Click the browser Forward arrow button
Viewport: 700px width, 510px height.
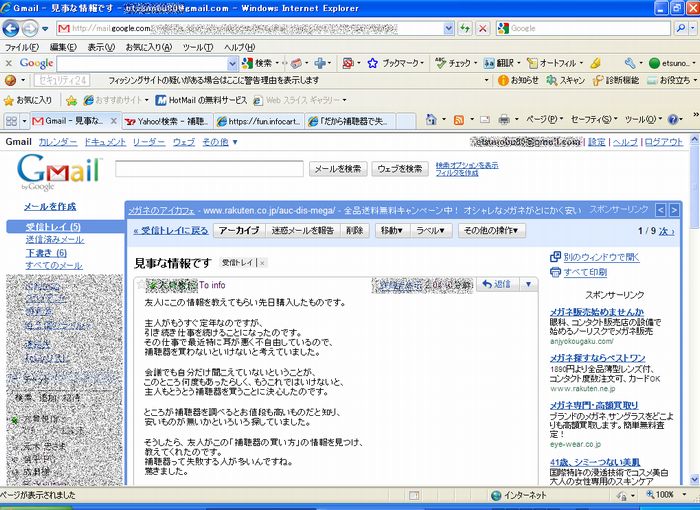(x=30, y=29)
